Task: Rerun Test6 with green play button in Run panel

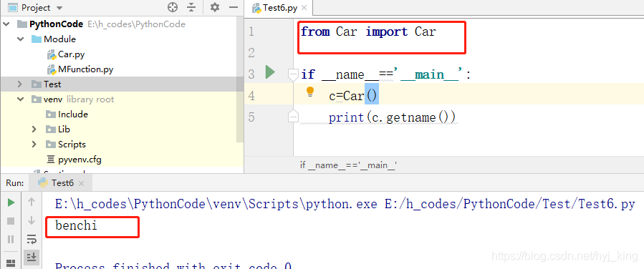Action: click(x=11, y=202)
